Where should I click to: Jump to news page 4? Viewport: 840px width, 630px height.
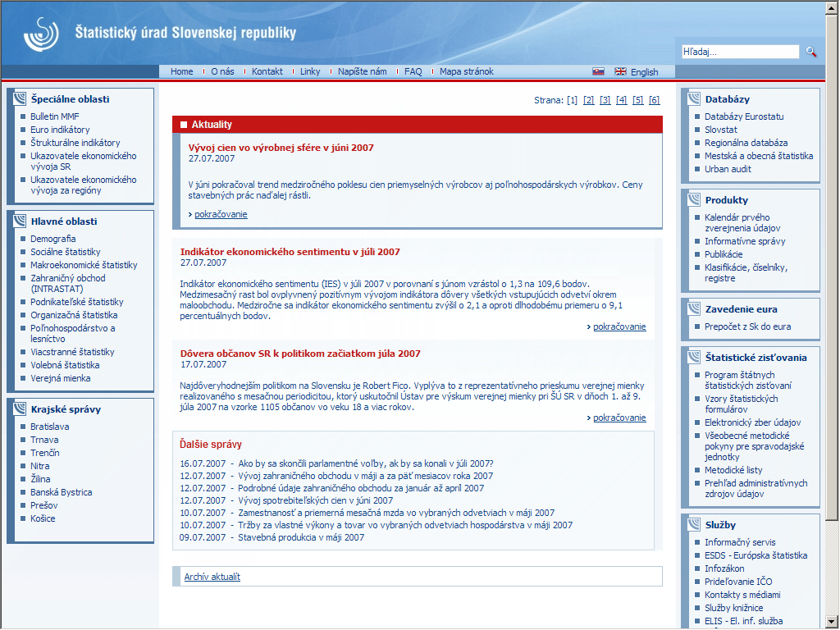(622, 100)
